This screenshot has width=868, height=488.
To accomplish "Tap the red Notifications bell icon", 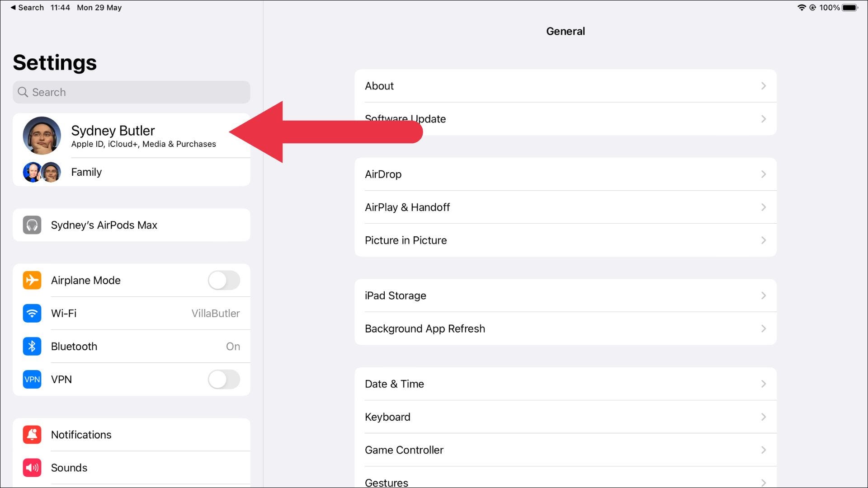I will tap(32, 435).
